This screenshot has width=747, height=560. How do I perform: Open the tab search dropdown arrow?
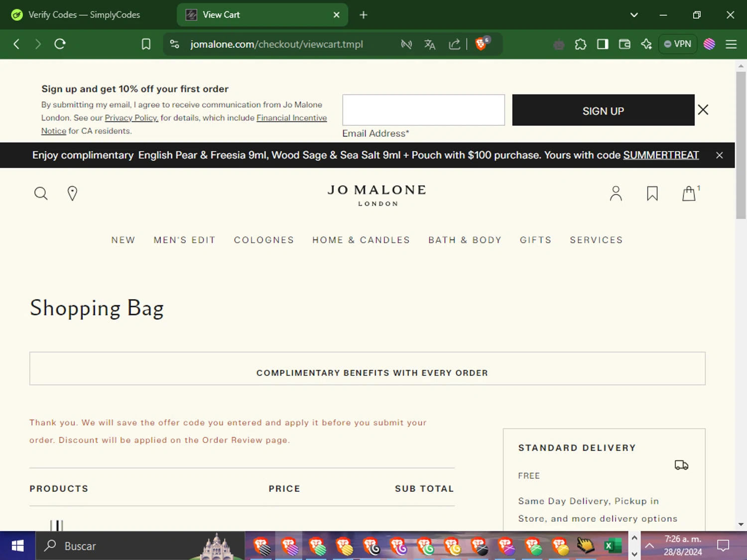coord(634,15)
